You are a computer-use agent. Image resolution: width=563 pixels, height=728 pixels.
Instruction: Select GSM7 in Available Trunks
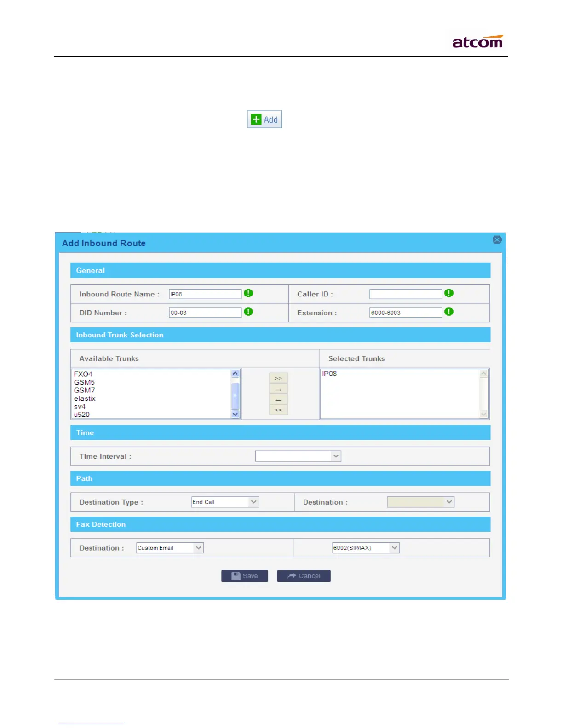coord(84,390)
